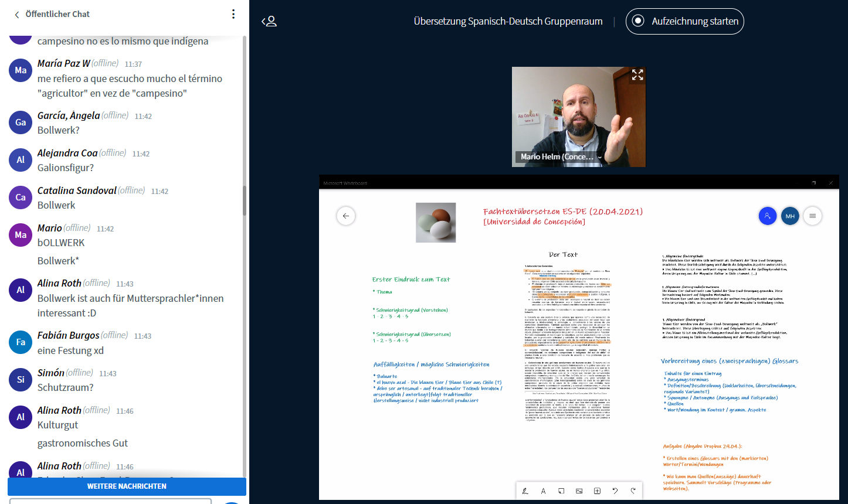Click the whiteboard back arrow button
This screenshot has width=848, height=504.
[x=346, y=216]
